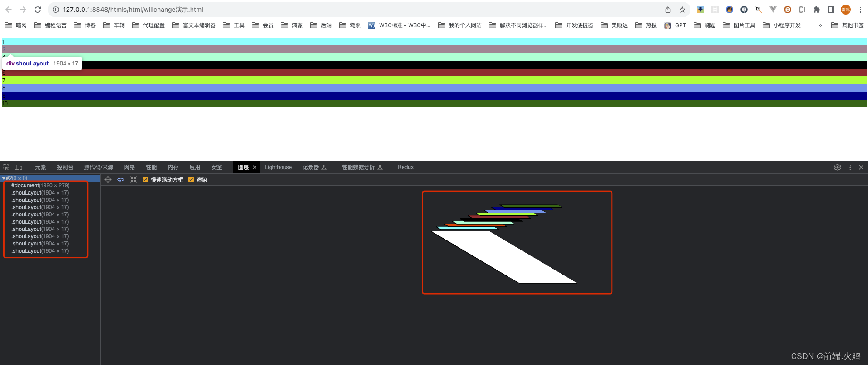Image resolution: width=868 pixels, height=365 pixels.
Task: Open Chrome's three-dot menu
Action: pyautogui.click(x=860, y=10)
